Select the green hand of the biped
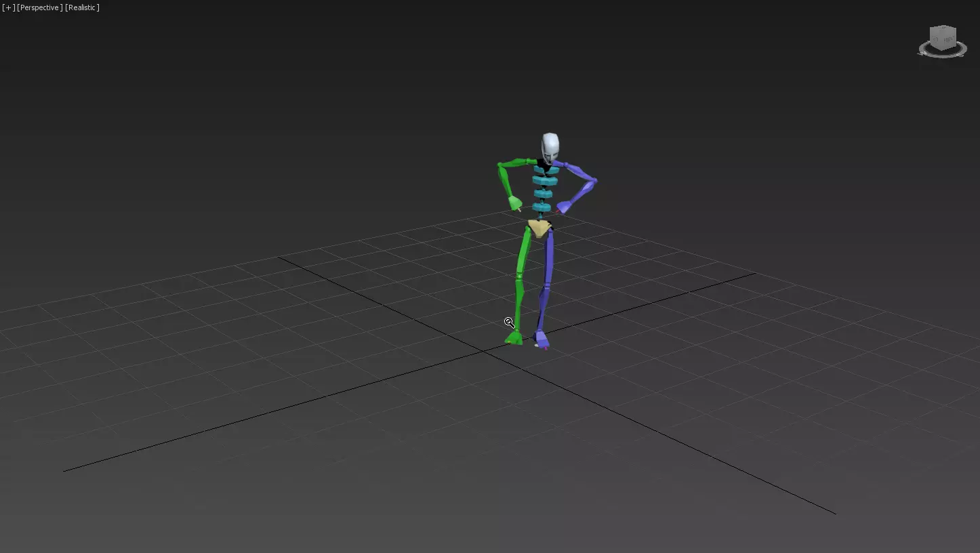 pos(515,203)
